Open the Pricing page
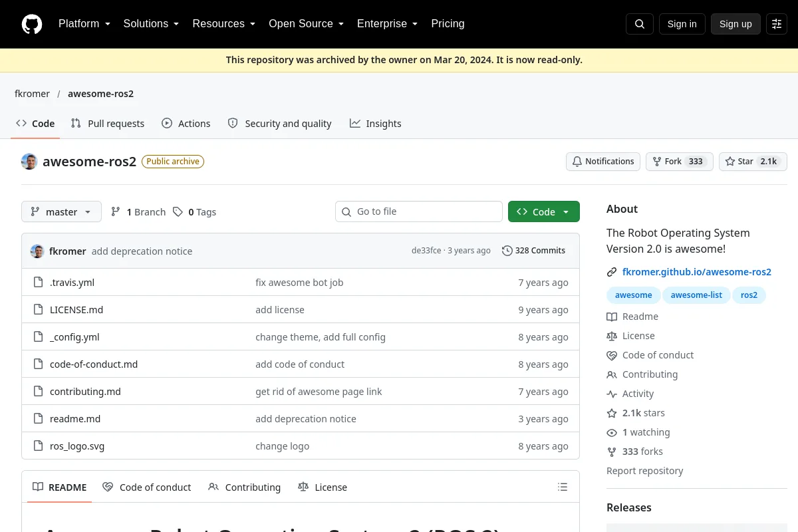The height and width of the screenshot is (532, 798). pos(448,24)
